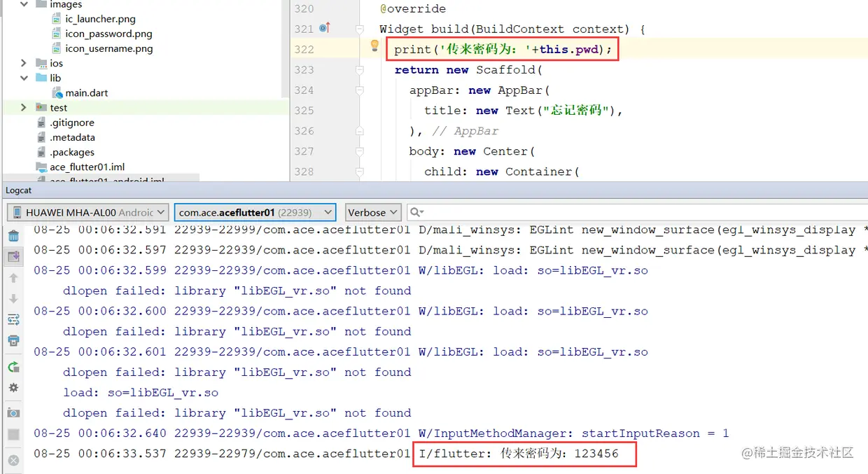Capture a screenshot via camera icon
The height and width of the screenshot is (474, 868).
(13, 413)
